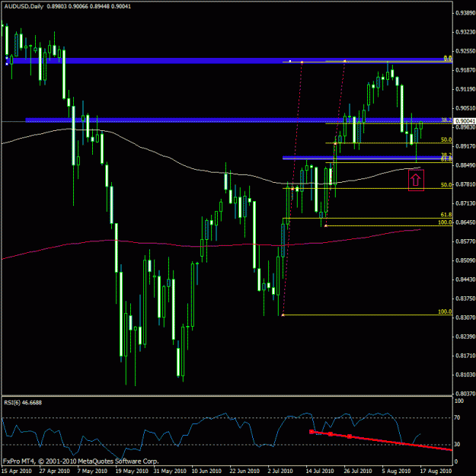Click the 17 Aug 2010 date label
Image resolution: width=476 pixels, height=476 pixels.
[x=436, y=471]
